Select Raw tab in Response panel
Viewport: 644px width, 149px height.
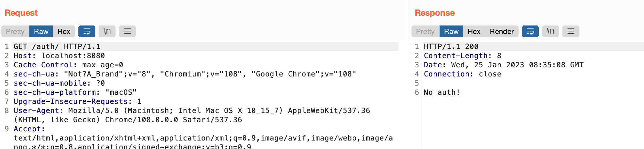tap(451, 31)
